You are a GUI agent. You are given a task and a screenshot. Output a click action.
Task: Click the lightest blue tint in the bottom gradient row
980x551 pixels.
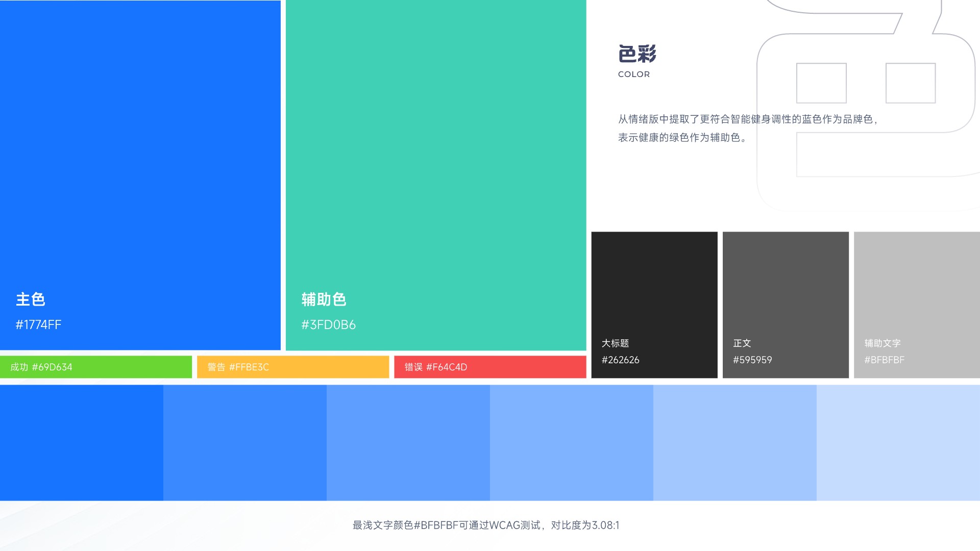point(898,443)
